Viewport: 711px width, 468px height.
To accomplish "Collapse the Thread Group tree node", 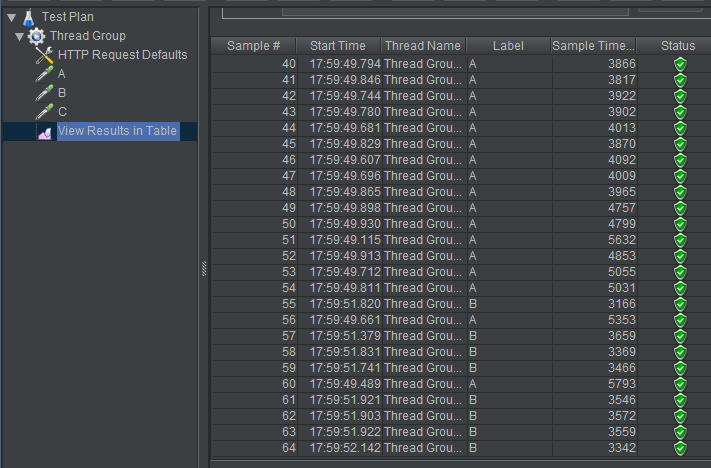I will [19, 37].
